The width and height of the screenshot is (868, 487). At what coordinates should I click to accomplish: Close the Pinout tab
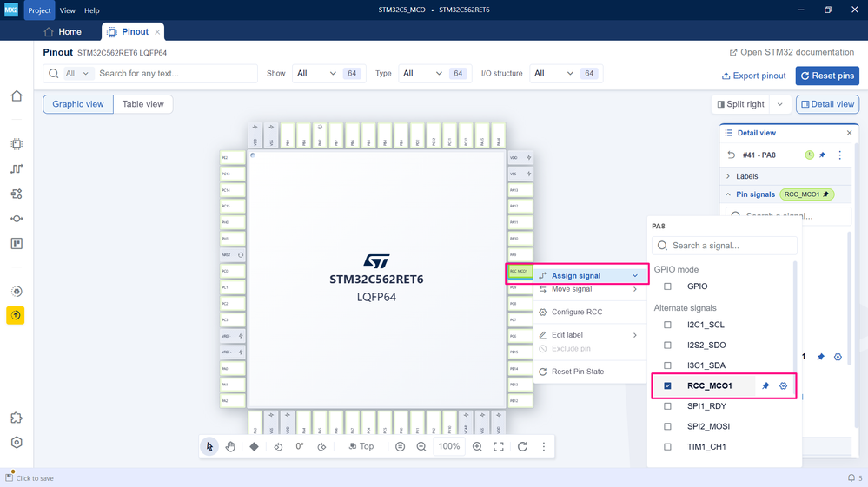(157, 32)
